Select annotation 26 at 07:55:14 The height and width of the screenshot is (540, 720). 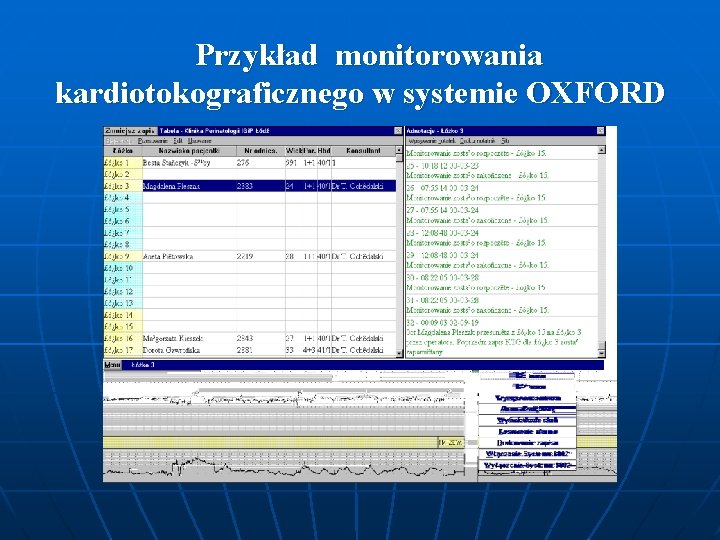tap(502, 193)
